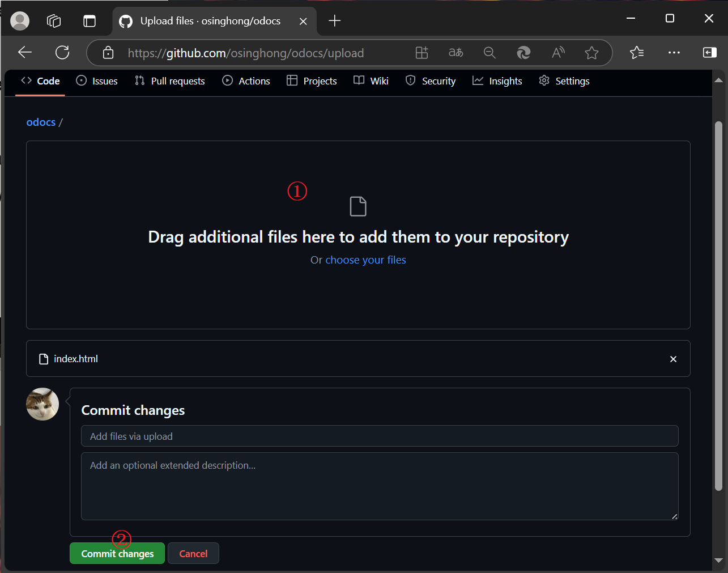Image resolution: width=728 pixels, height=573 pixels.
Task: Reload the page with refresh icon
Action: coord(62,53)
